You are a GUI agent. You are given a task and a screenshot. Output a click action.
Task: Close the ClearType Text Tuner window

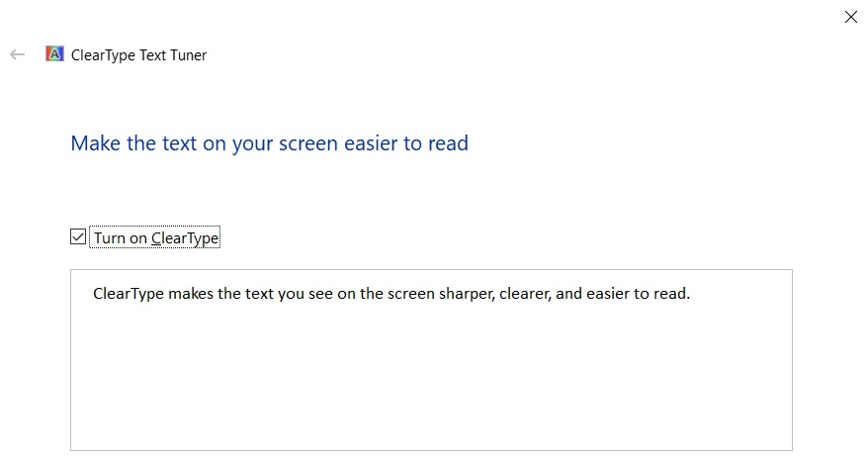(850, 17)
